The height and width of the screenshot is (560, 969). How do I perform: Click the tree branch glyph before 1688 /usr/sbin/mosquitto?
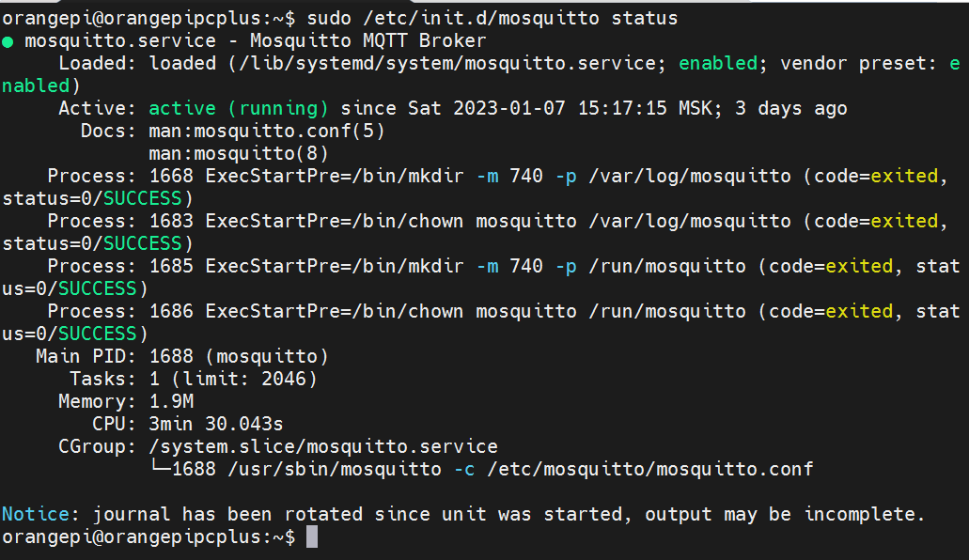point(160,469)
